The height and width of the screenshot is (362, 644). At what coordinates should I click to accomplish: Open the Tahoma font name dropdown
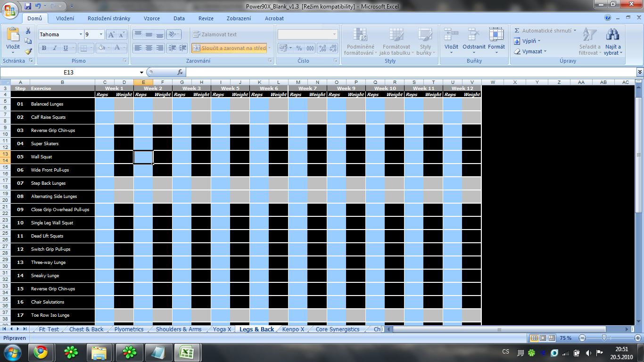pyautogui.click(x=80, y=35)
